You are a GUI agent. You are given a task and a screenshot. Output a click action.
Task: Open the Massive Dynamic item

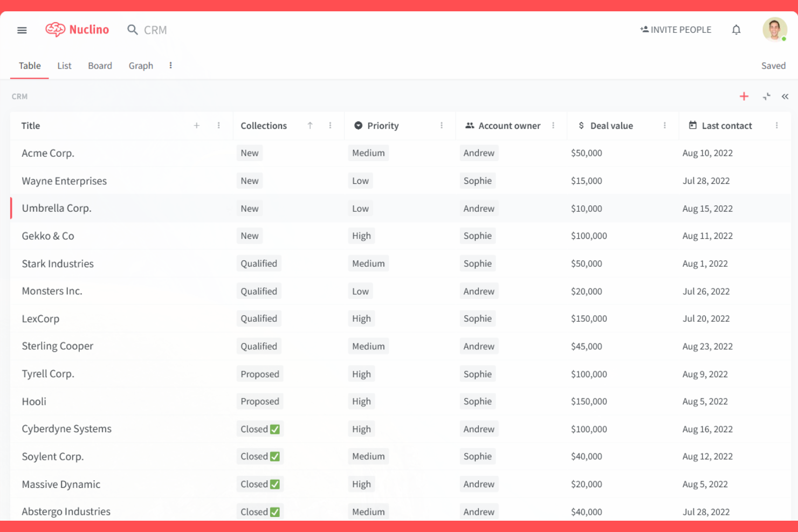(61, 484)
